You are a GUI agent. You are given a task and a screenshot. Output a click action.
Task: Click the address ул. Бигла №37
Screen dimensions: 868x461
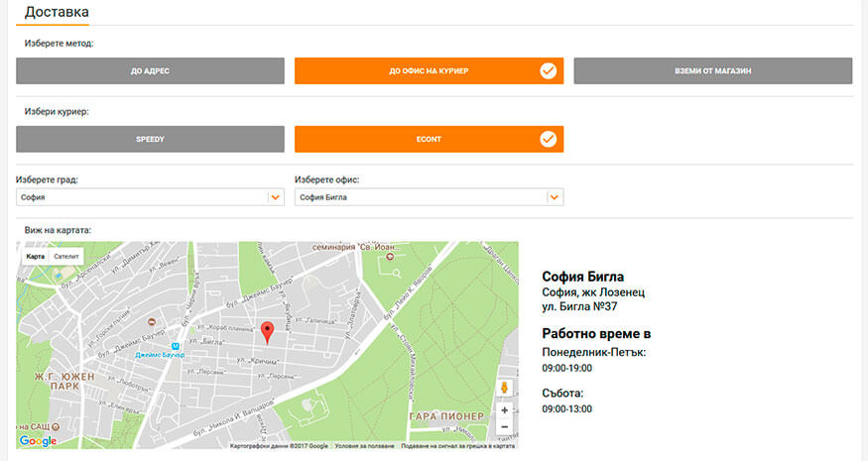(x=579, y=306)
